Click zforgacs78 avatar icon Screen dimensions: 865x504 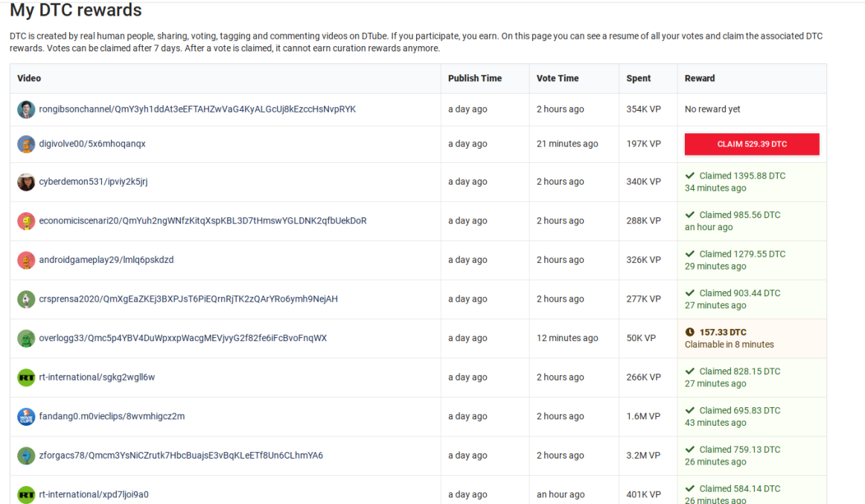tap(26, 456)
